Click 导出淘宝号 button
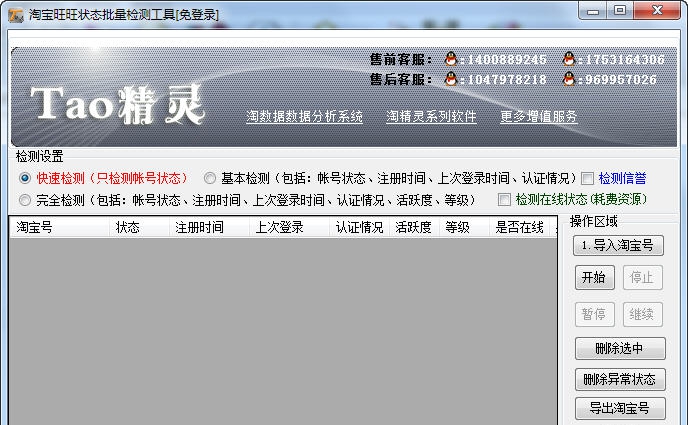Screen dimensions: 688x425 pyautogui.click(x=620, y=408)
